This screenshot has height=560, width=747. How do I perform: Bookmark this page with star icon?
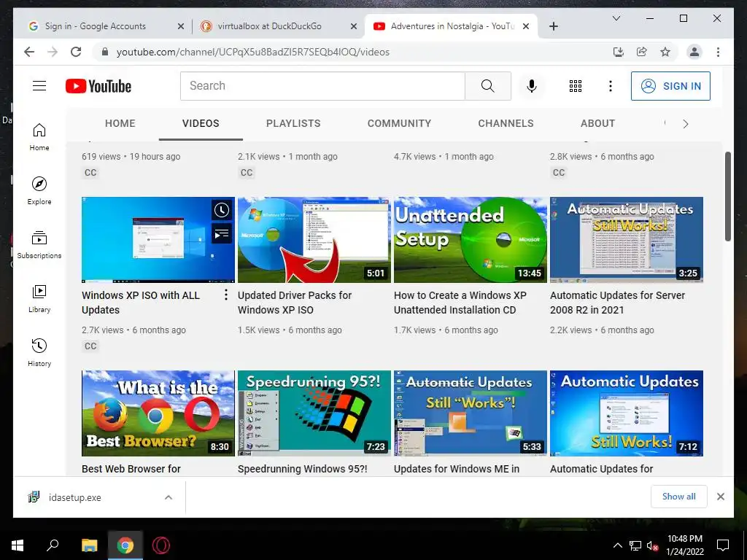point(665,52)
